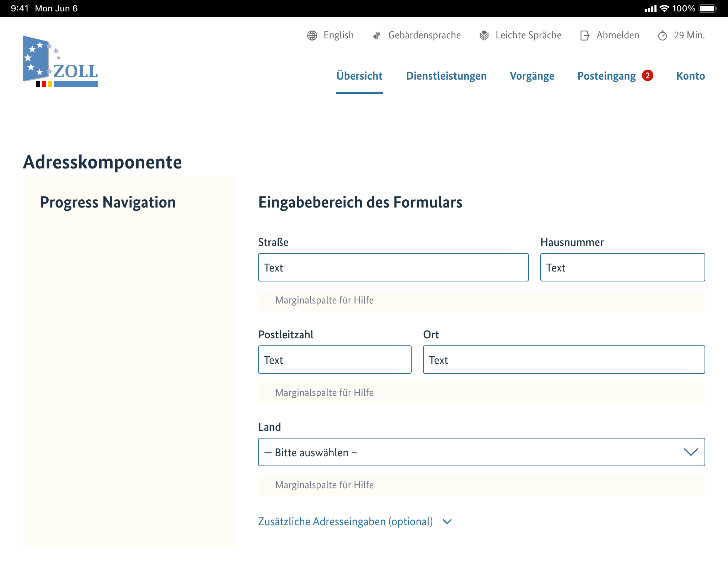728x570 pixels.
Task: Open the Land selection dropdown
Action: point(481,452)
